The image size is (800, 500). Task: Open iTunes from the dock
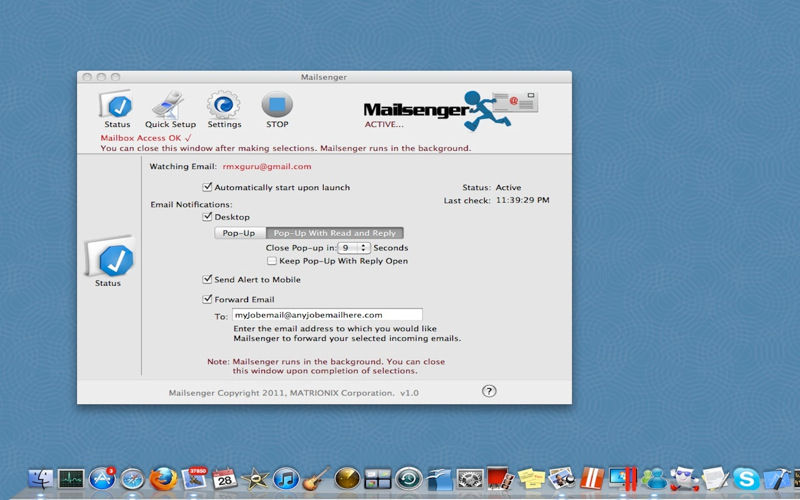click(286, 479)
